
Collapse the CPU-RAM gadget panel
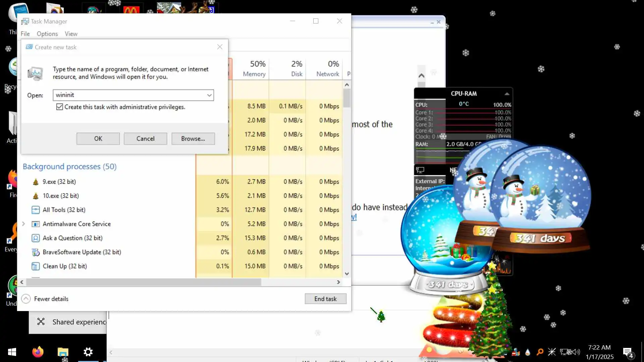pyautogui.click(x=507, y=94)
